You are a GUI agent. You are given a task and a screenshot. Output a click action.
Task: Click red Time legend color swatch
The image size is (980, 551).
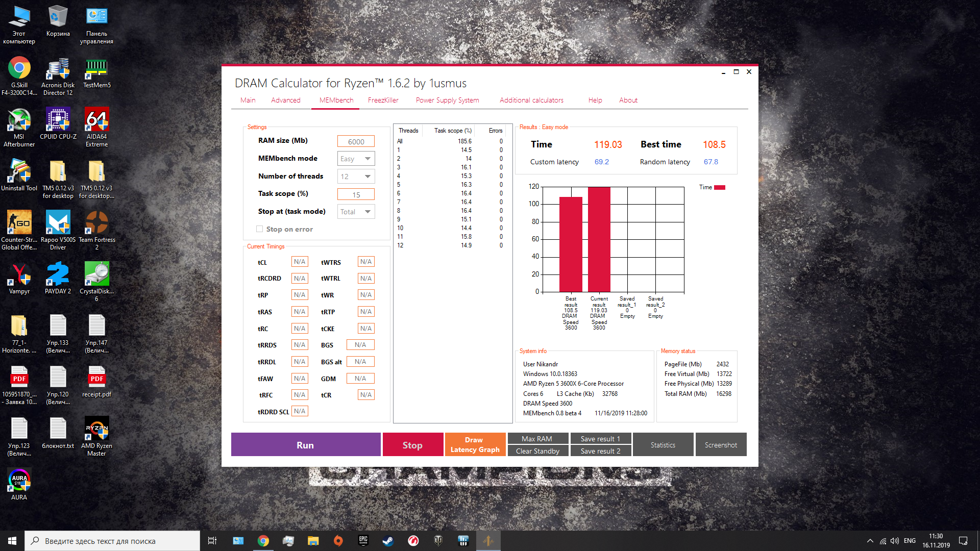click(720, 187)
